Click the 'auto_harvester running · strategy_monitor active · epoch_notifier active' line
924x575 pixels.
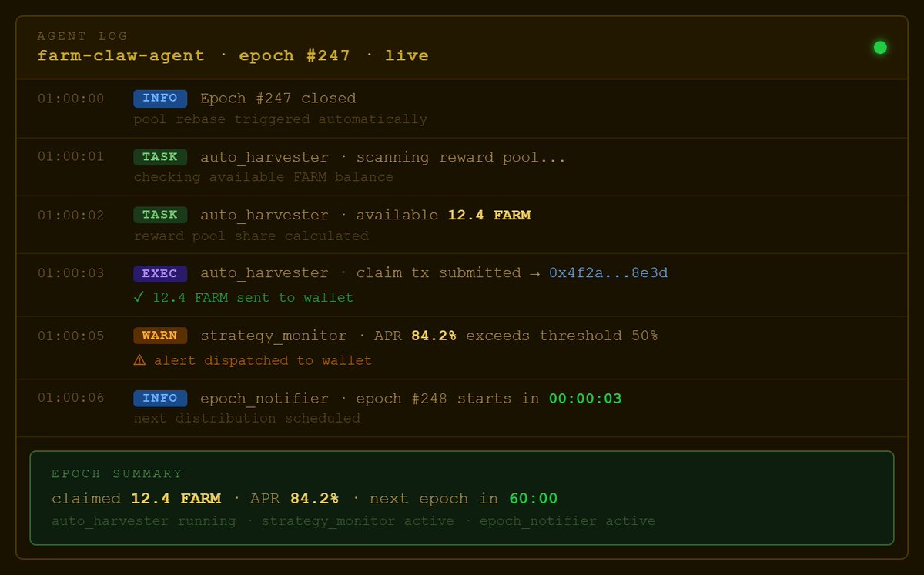[x=353, y=521]
